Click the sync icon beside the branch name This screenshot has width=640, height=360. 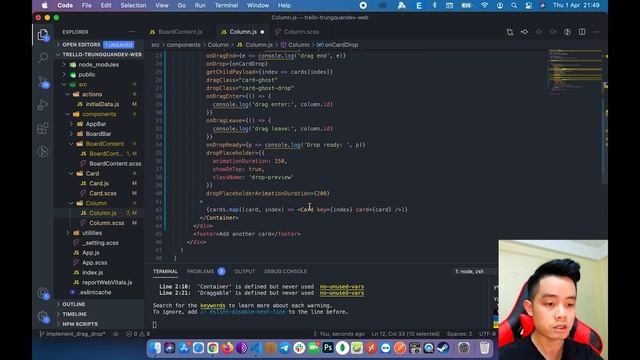[x=116, y=334]
